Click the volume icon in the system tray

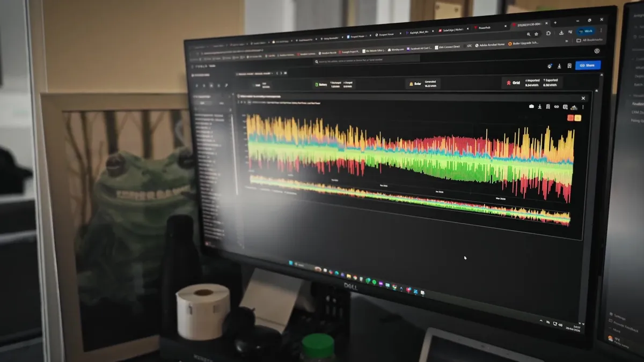click(560, 325)
